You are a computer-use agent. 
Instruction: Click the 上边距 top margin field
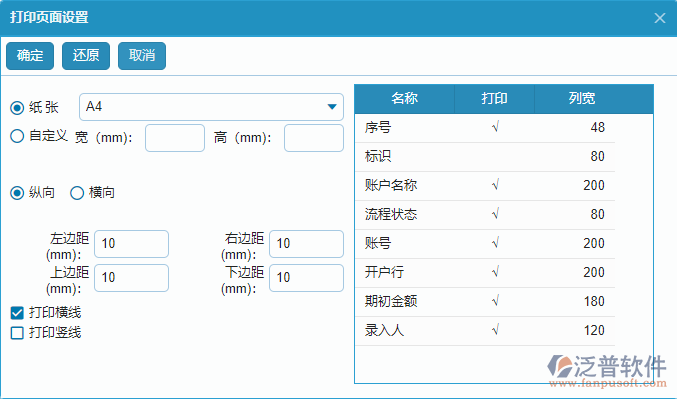pyautogui.click(x=131, y=278)
